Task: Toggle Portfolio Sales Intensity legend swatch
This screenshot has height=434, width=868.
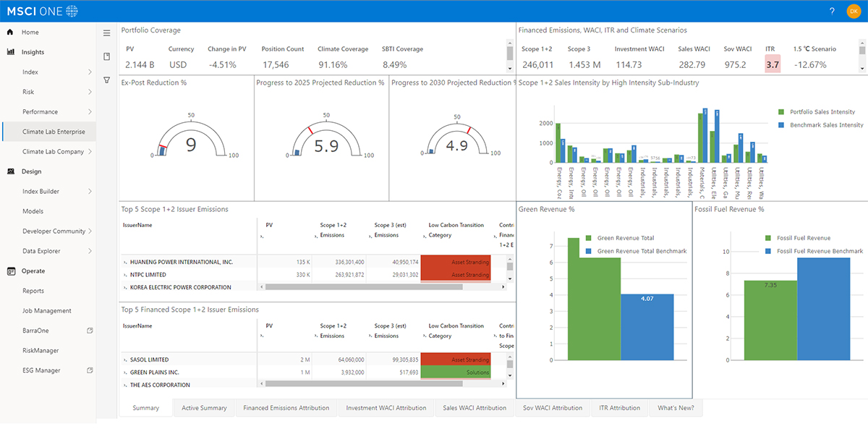Action: [x=781, y=112]
